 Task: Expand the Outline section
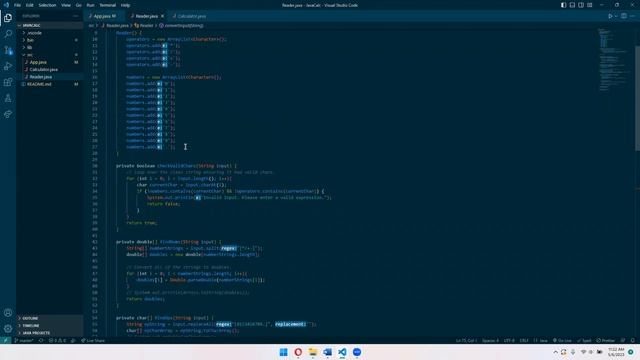(50, 318)
